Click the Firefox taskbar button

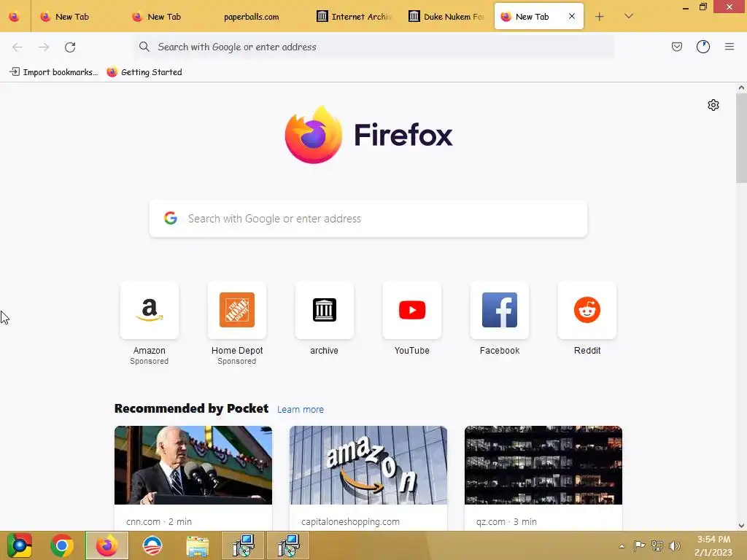pyautogui.click(x=107, y=545)
